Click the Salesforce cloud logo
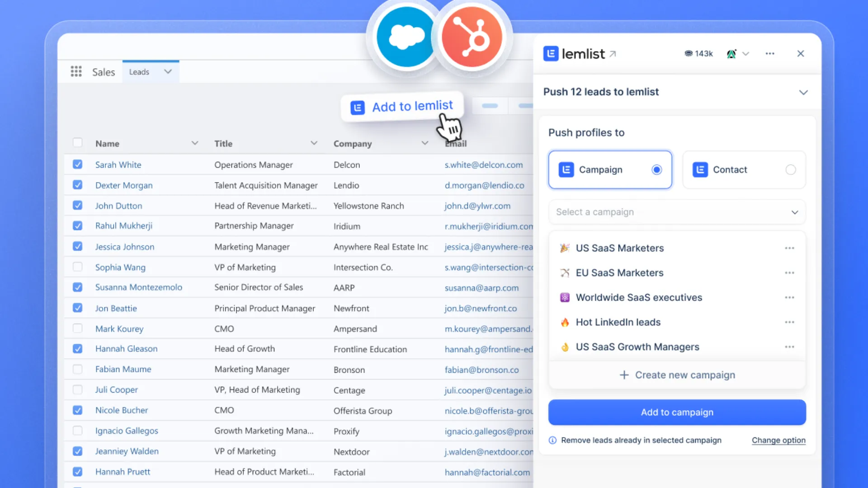The height and width of the screenshot is (488, 868). pos(406,37)
